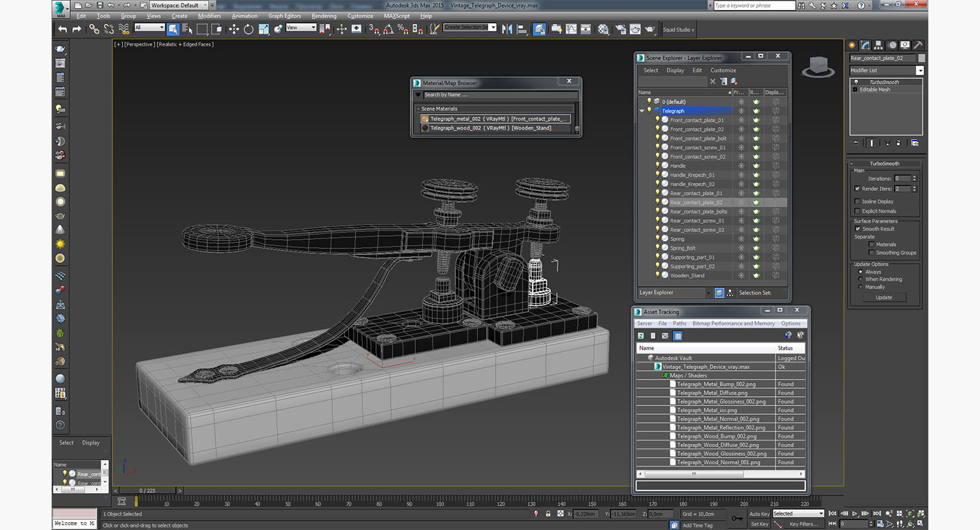
Task: Open the reference coordinate View dropdown
Action: click(x=301, y=28)
